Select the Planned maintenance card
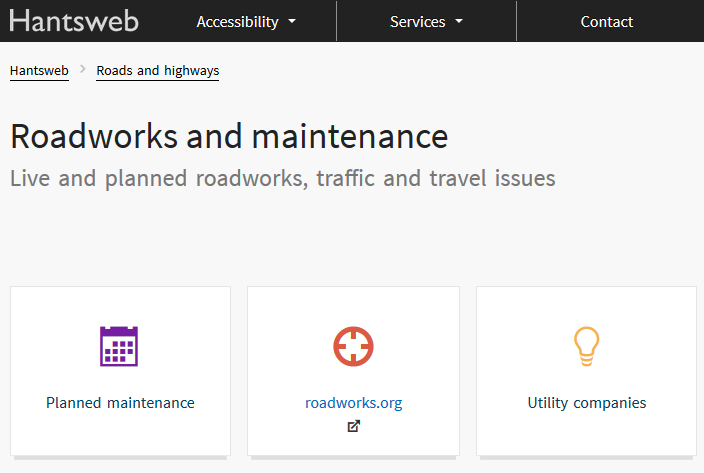The width and height of the screenshot is (704, 473). [x=120, y=372]
